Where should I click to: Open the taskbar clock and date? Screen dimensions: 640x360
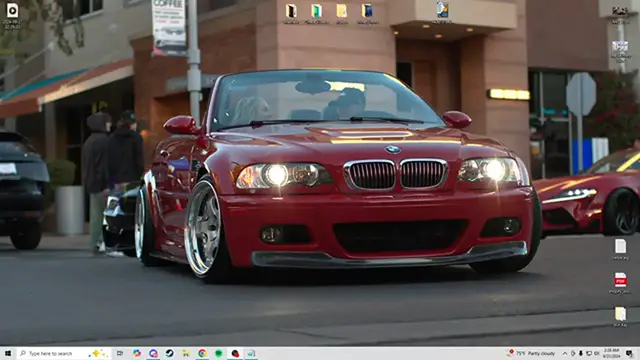(611, 353)
